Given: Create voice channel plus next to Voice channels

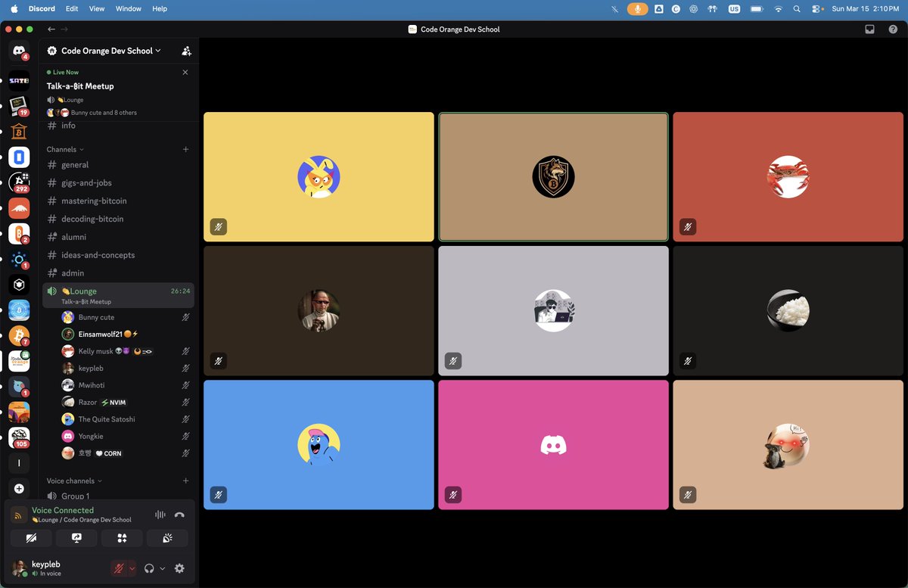Looking at the screenshot, I should coord(185,481).
